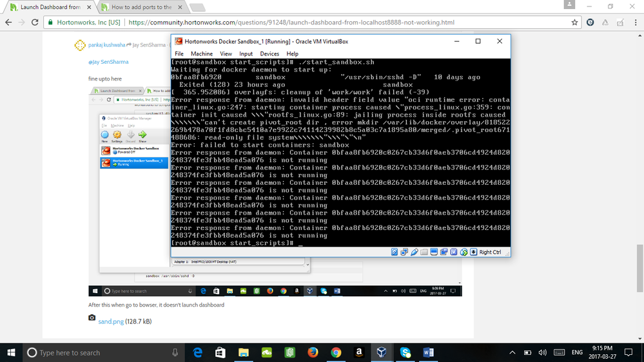Reload the Hortonworks community page
This screenshot has height=362, width=644.
(35, 23)
